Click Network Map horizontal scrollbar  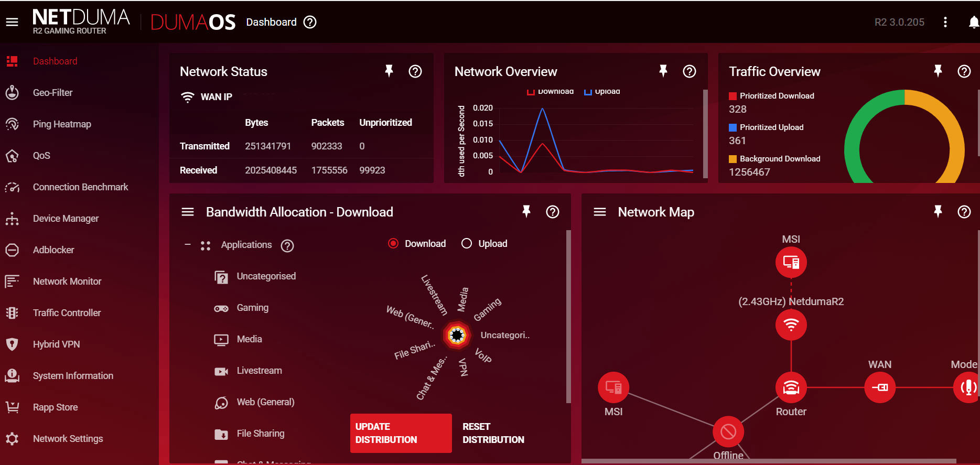tap(769, 461)
